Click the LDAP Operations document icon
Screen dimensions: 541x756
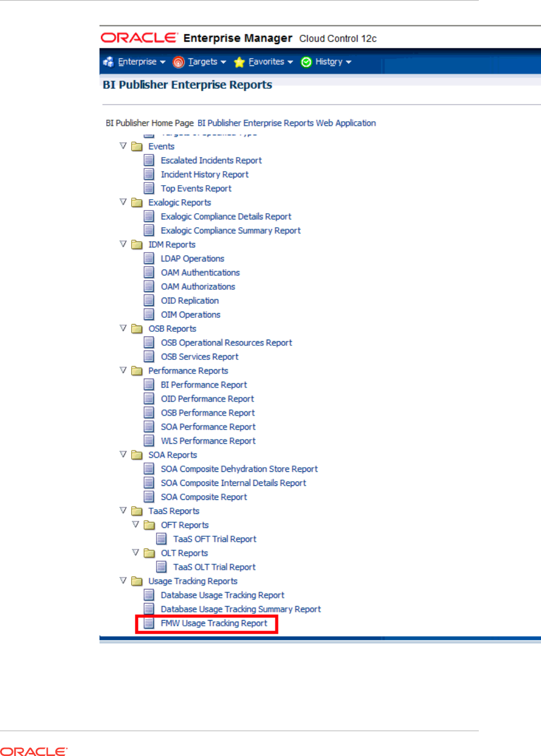tap(149, 258)
